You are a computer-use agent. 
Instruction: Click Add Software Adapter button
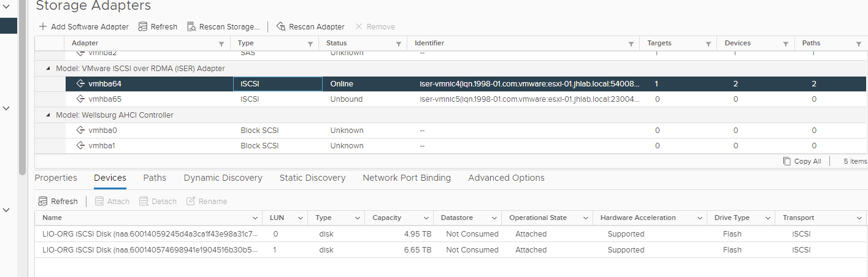point(83,26)
